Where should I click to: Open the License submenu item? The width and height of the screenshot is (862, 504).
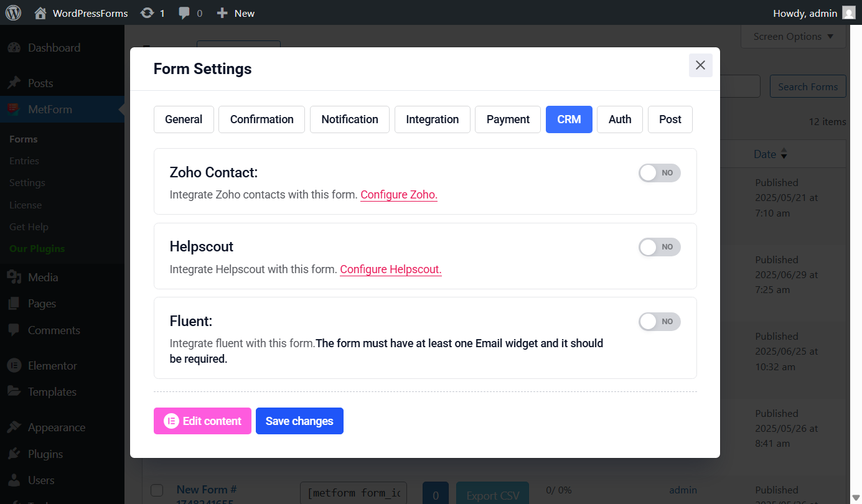26,205
